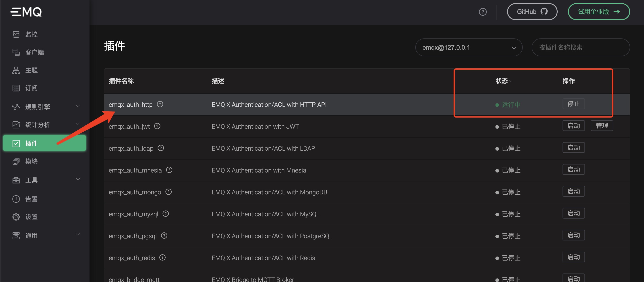Image resolution: width=644 pixels, height=282 pixels.
Task: Click the 插件名称 column header
Action: 121,81
